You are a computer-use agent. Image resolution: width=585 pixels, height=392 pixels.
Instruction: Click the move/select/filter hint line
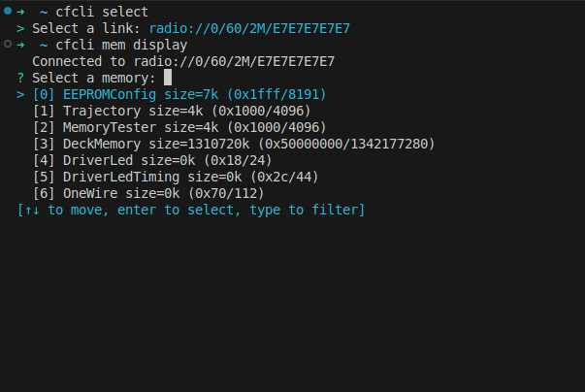click(192, 210)
